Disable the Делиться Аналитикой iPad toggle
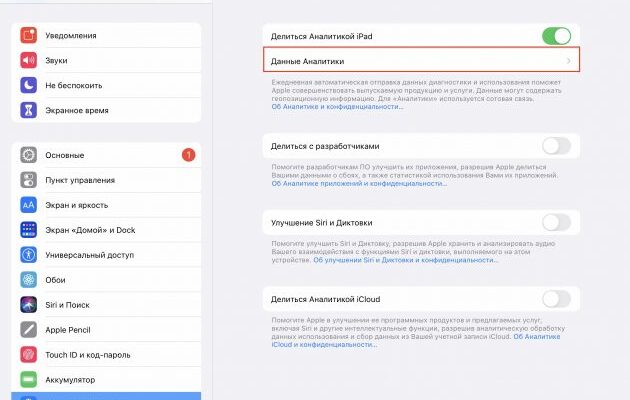Viewport: 630px width, 400px height. pyautogui.click(x=556, y=36)
